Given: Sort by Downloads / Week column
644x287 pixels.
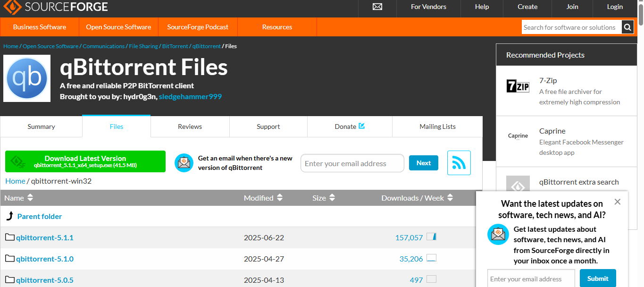Looking at the screenshot, I should (x=417, y=198).
